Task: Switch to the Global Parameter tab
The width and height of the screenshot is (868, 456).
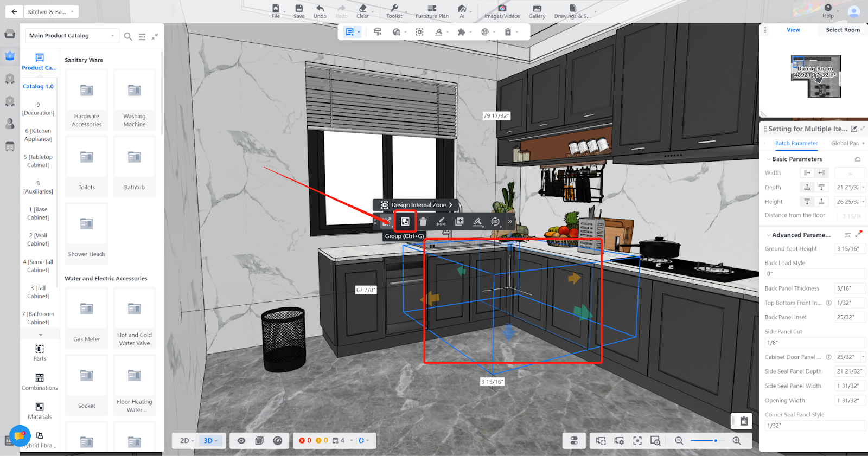Action: [845, 144]
